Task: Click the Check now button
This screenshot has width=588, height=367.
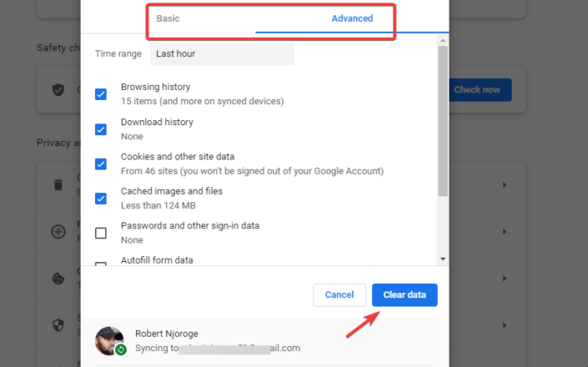Action: (x=477, y=90)
